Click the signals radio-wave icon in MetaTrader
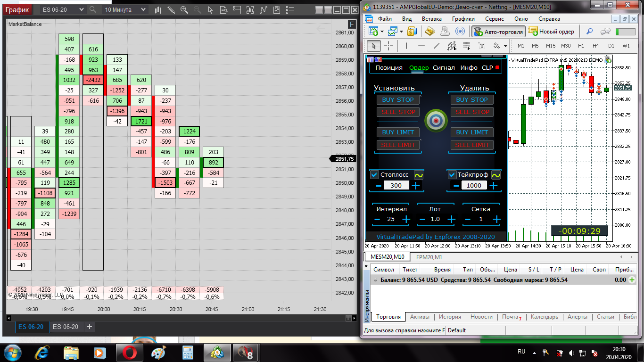 460,32
